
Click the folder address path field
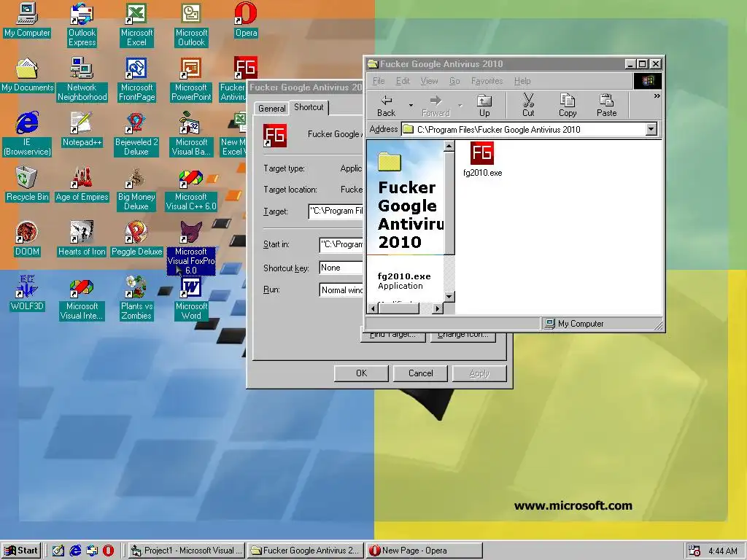(524, 130)
